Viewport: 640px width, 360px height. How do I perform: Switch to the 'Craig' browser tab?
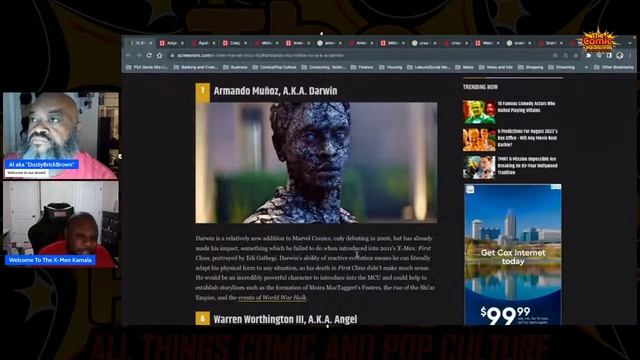(x=234, y=43)
